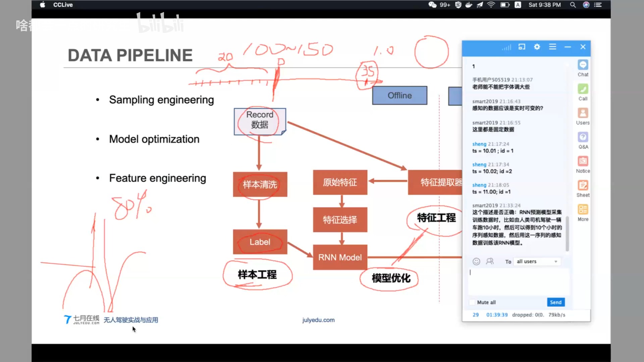This screenshot has width=644, height=362.
Task: Click the private chat people icon
Action: pyautogui.click(x=490, y=261)
